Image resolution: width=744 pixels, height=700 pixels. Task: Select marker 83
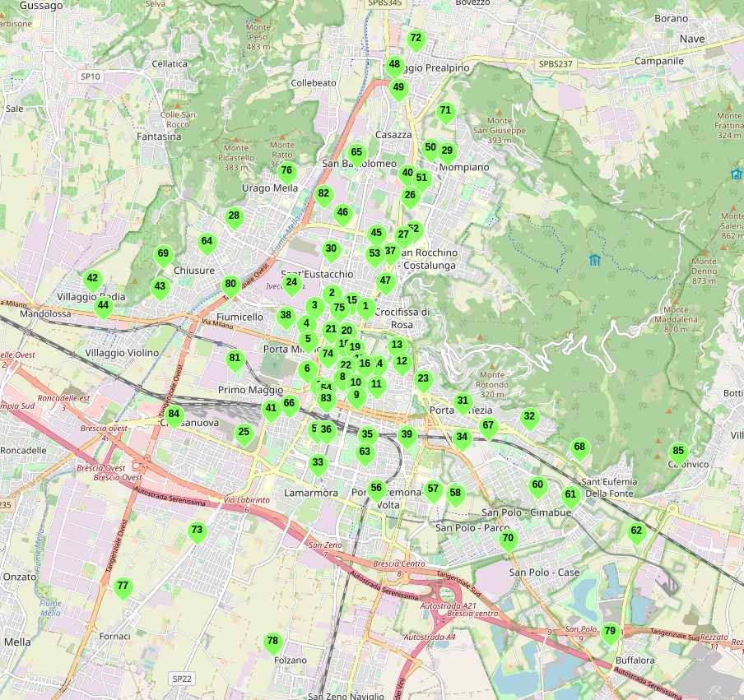[x=326, y=401]
